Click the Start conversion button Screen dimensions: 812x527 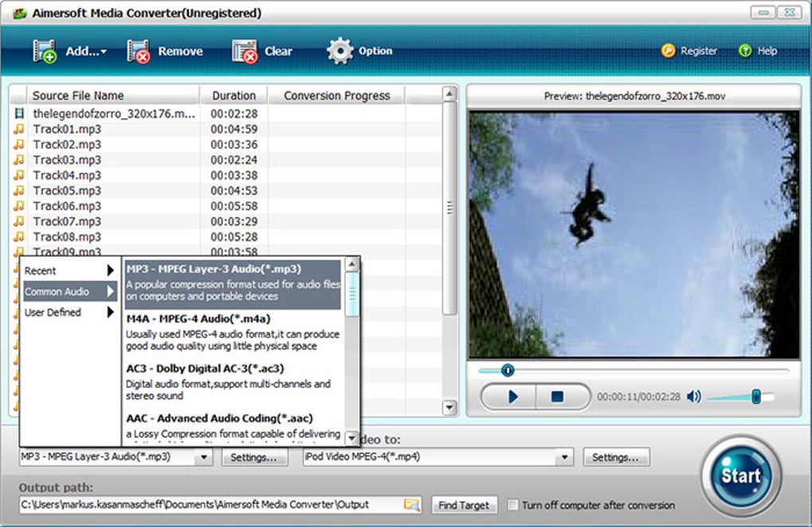click(x=741, y=475)
